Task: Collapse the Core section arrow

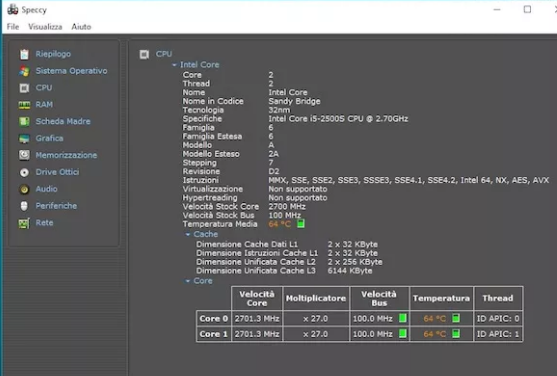Action: [x=188, y=281]
